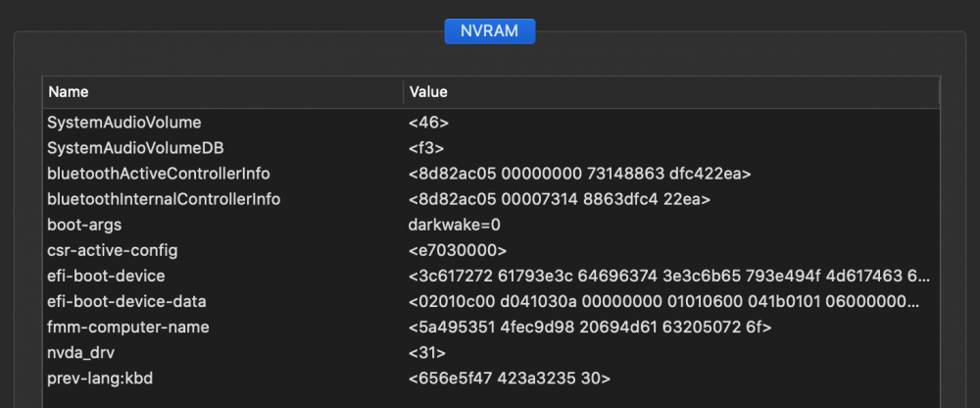The image size is (980, 408).
Task: Click value starting with <3c617272
Action: (669, 276)
